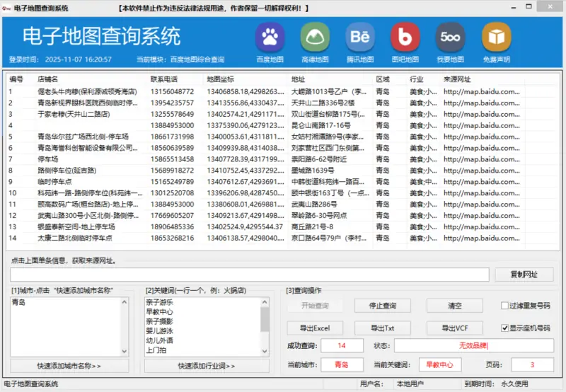Maximize the 电子地图查询系统 window
Viewport: 566px width, 392px height.
tap(529, 6)
